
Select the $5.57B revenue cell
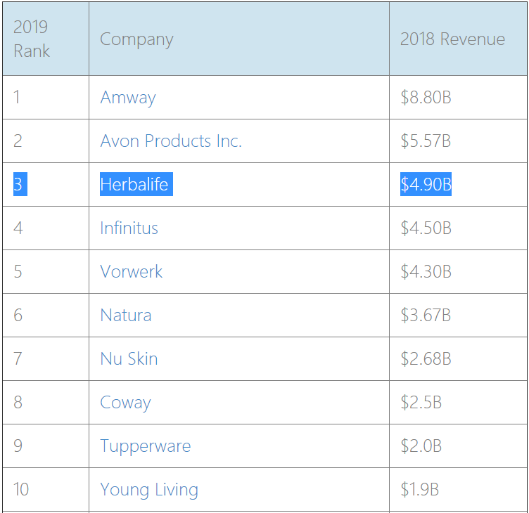[x=458, y=141]
